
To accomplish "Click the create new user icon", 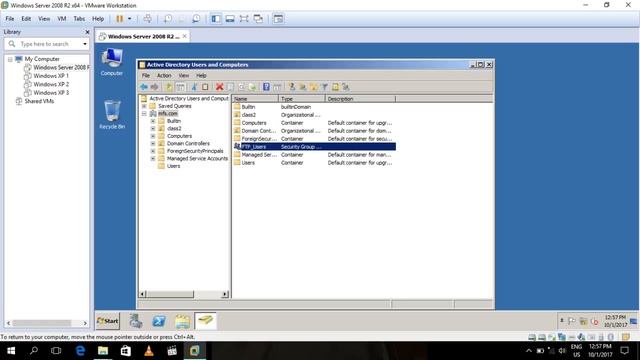I will click(x=292, y=87).
